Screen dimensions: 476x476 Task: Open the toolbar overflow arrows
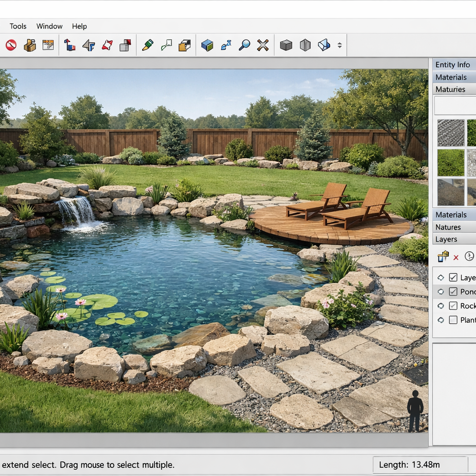[339, 45]
